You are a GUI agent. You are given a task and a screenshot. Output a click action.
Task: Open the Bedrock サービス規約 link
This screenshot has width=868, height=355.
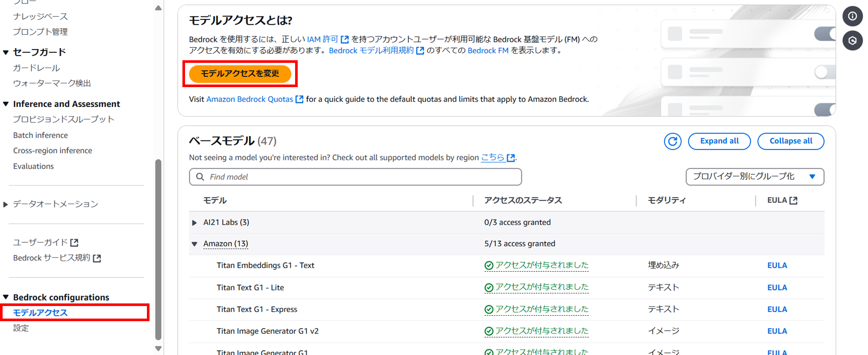tap(52, 258)
